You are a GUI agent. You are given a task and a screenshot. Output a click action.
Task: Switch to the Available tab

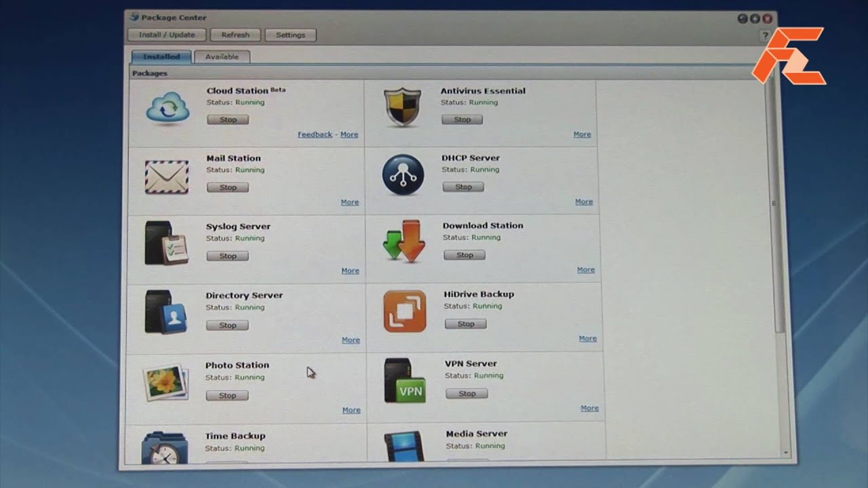point(222,57)
